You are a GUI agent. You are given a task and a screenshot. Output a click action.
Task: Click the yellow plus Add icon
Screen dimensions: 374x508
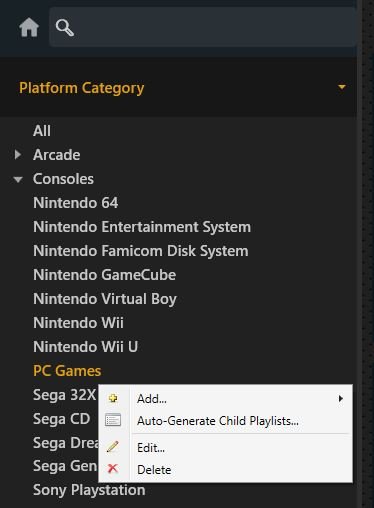pyautogui.click(x=113, y=398)
